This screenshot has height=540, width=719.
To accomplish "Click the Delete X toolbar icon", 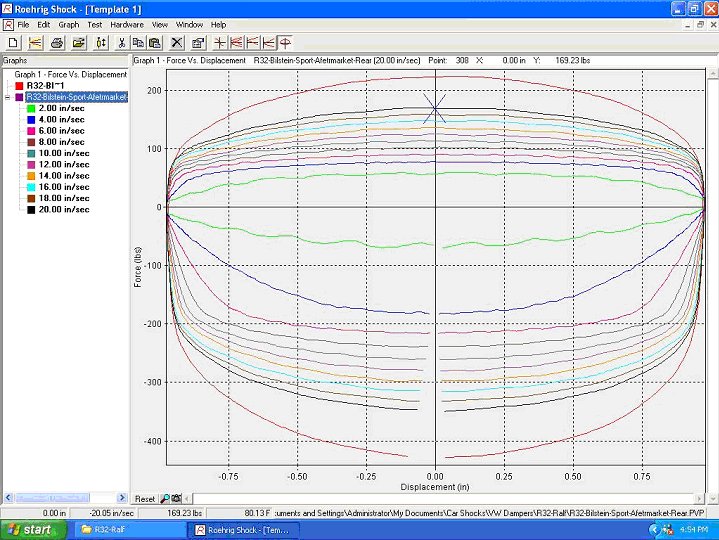I will point(177,43).
